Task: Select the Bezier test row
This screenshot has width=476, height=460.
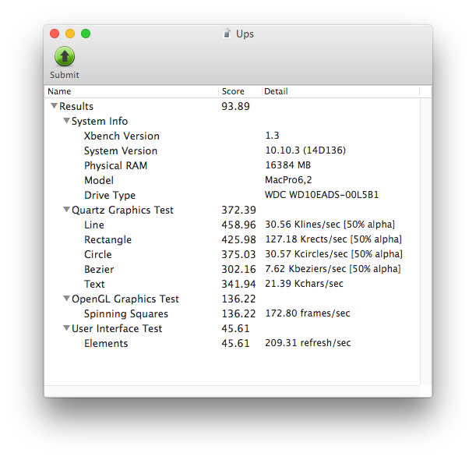Action: [x=232, y=269]
